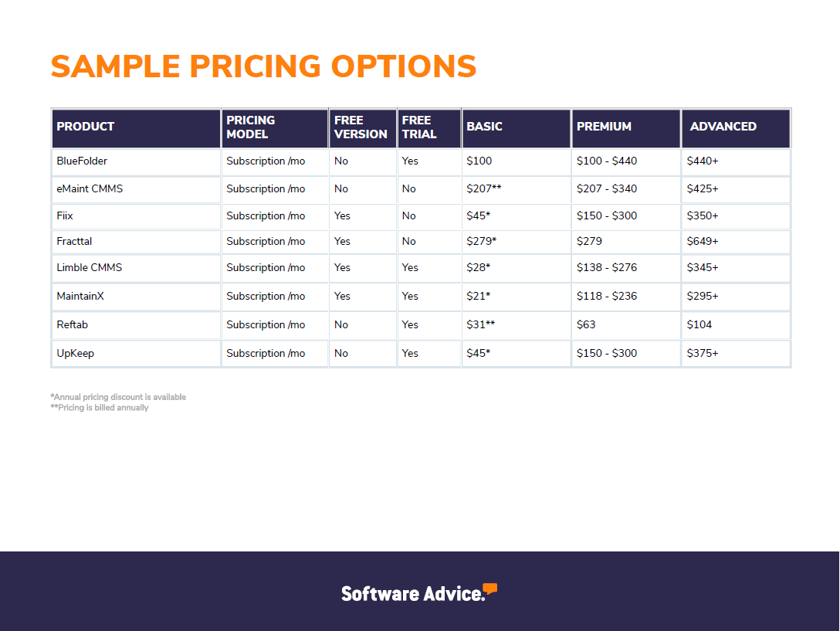Viewport: 840px width, 631px height.
Task: Click the FREE TRIAL header cell
Action: click(x=429, y=128)
